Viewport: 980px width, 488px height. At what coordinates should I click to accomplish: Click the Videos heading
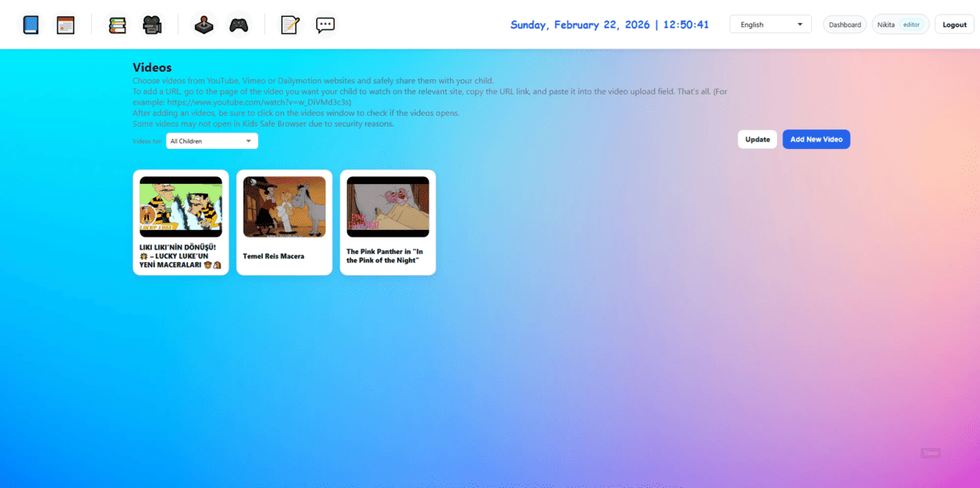(x=152, y=67)
